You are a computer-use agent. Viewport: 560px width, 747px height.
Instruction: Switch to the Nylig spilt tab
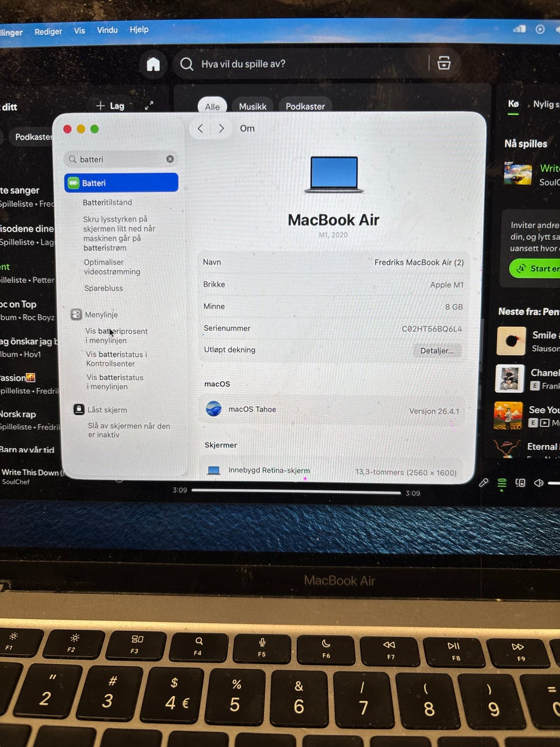pyautogui.click(x=546, y=104)
